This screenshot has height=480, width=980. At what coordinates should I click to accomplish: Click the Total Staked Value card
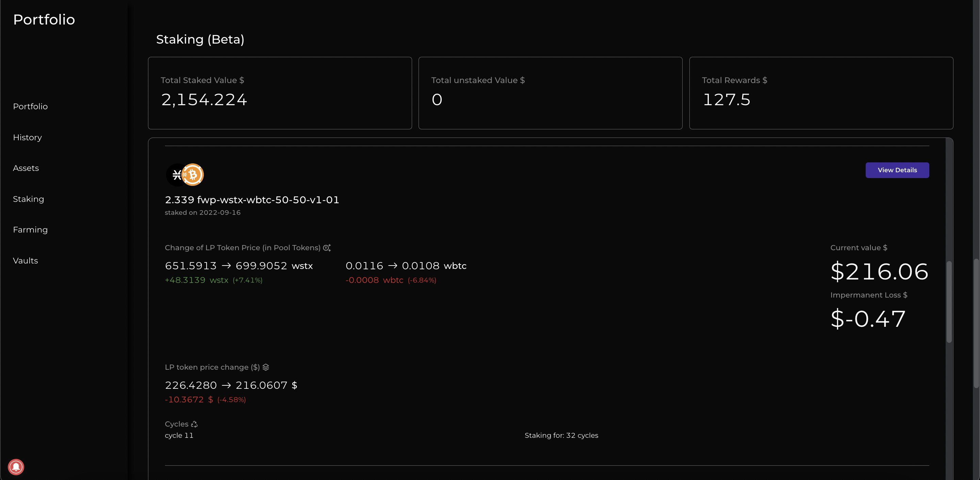280,93
